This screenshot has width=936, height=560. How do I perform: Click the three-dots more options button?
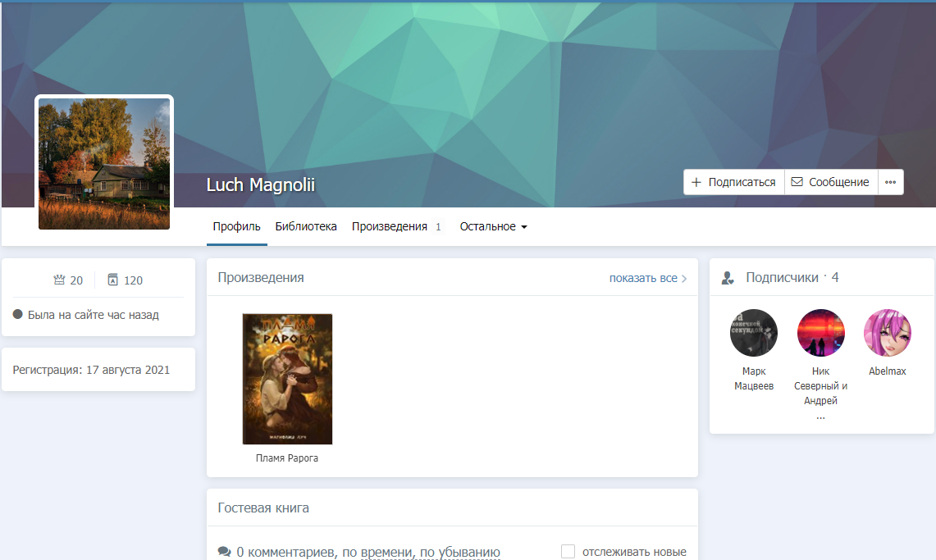coord(890,182)
